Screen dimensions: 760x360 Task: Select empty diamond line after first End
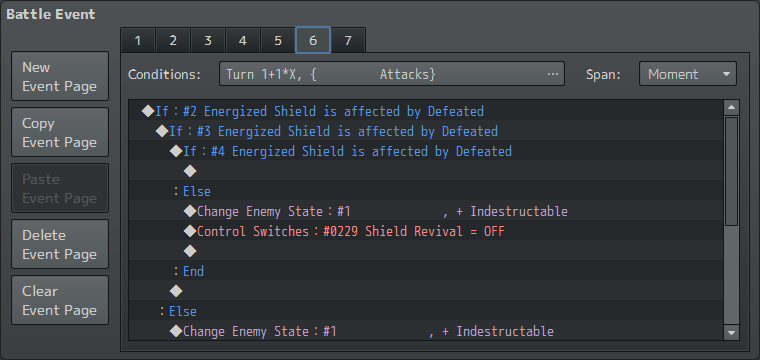[426, 291]
